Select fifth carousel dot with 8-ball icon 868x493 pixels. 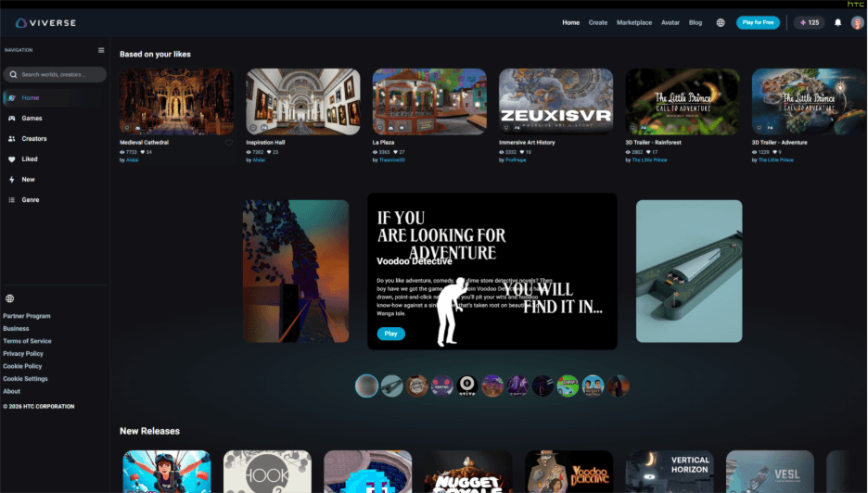[x=467, y=386]
